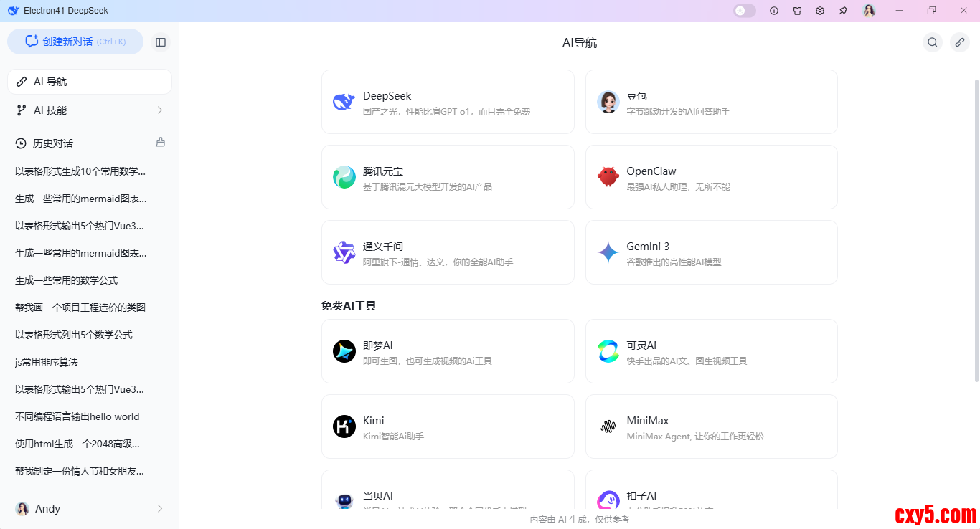Open the Gemini 3 star card
This screenshot has height=529, width=980.
(x=712, y=252)
